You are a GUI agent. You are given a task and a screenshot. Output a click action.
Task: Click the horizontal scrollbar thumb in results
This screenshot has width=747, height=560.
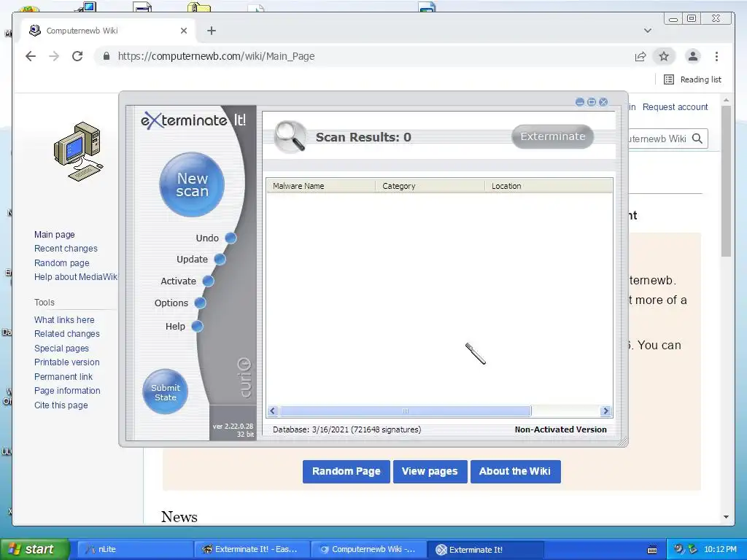click(x=405, y=411)
